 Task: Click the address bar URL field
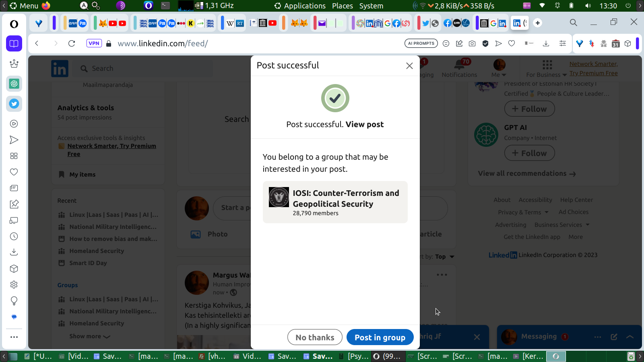point(258,43)
